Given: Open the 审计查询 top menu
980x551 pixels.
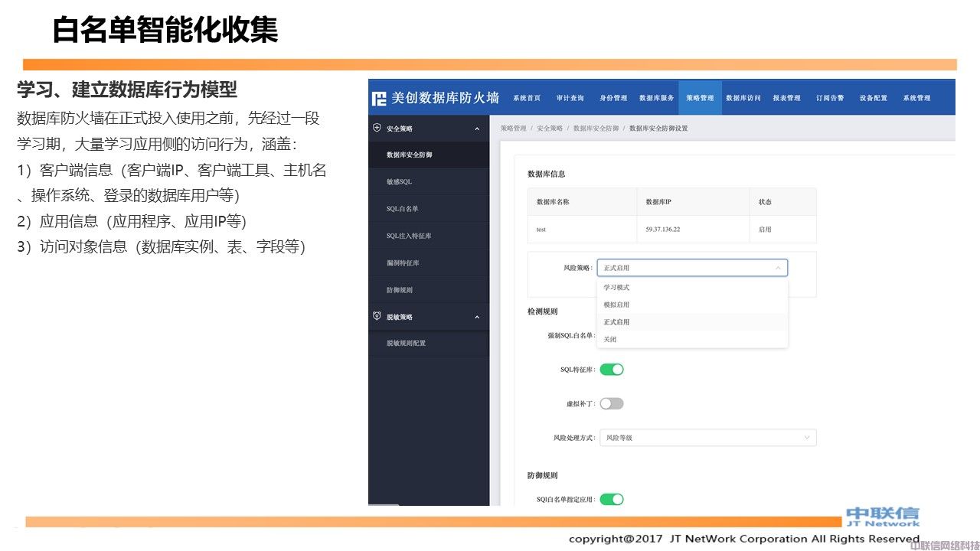Looking at the screenshot, I should tap(570, 98).
